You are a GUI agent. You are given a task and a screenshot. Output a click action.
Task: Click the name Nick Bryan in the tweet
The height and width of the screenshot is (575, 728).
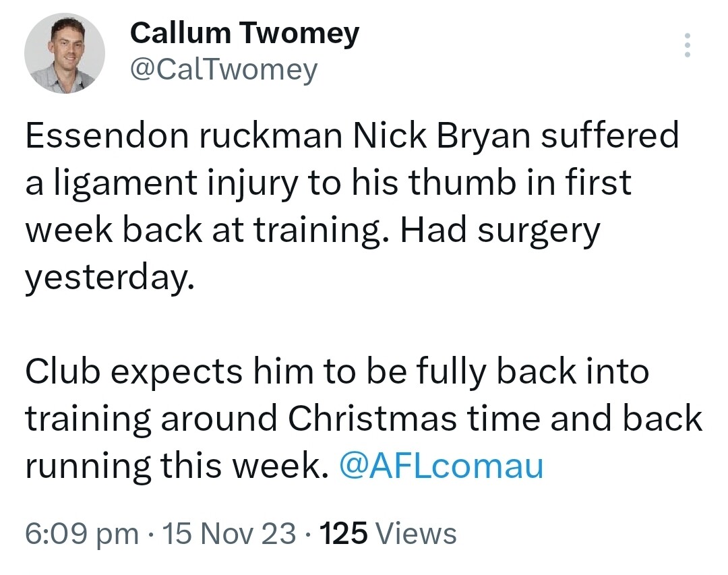tap(442, 135)
